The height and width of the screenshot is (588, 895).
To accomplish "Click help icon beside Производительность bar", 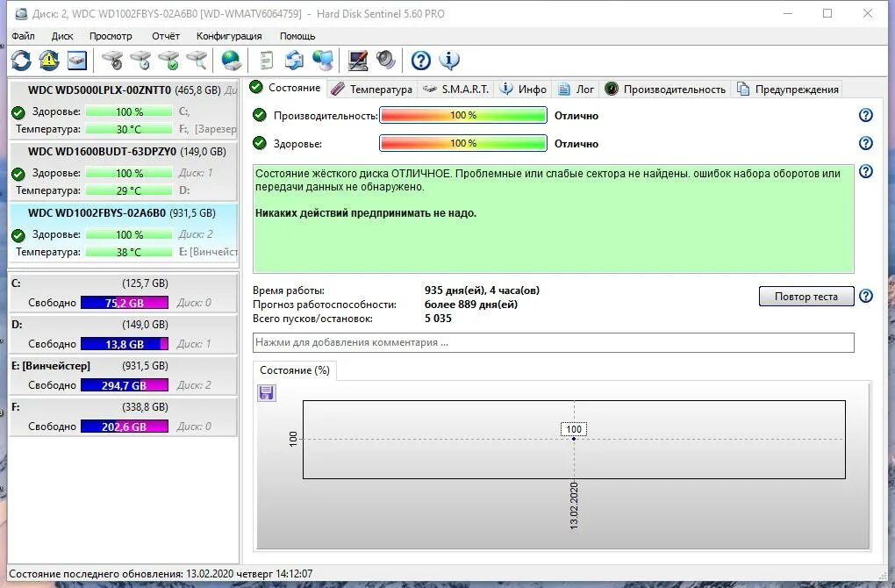I will tap(866, 115).
